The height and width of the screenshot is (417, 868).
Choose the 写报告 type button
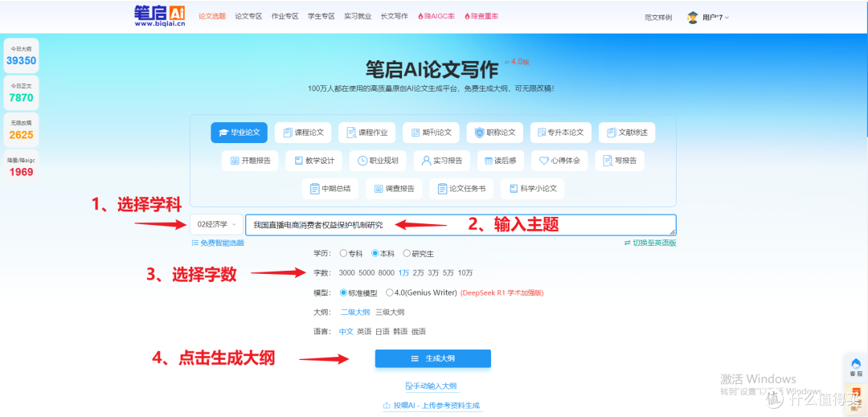(x=620, y=161)
